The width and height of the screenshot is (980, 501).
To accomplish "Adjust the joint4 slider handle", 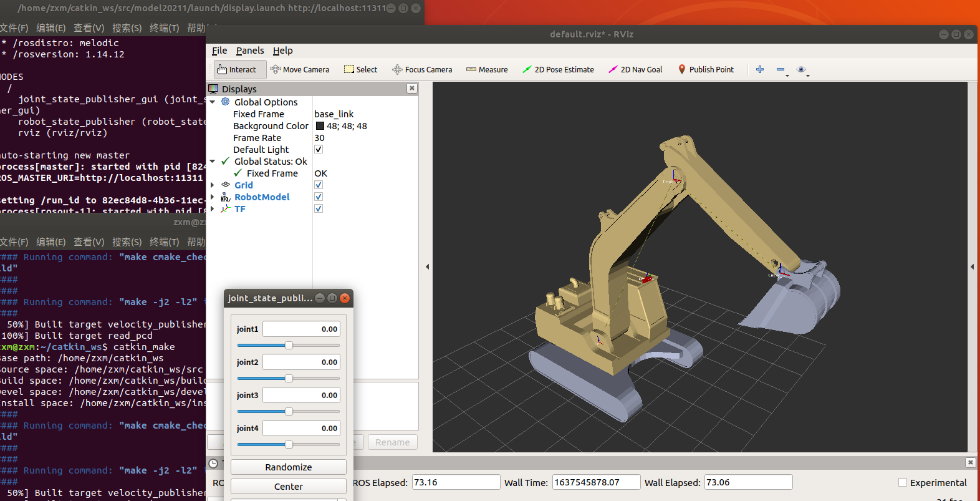I will click(289, 444).
